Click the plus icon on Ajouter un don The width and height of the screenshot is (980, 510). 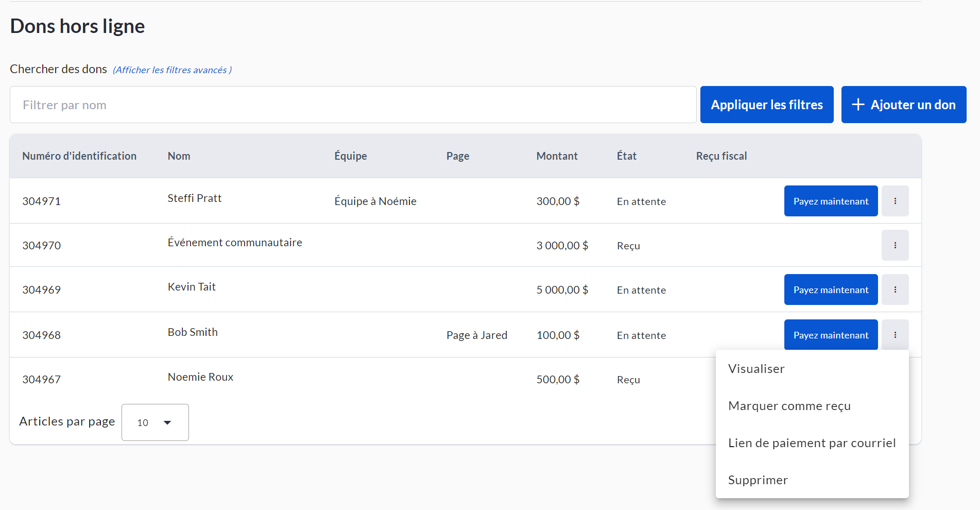pyautogui.click(x=858, y=105)
